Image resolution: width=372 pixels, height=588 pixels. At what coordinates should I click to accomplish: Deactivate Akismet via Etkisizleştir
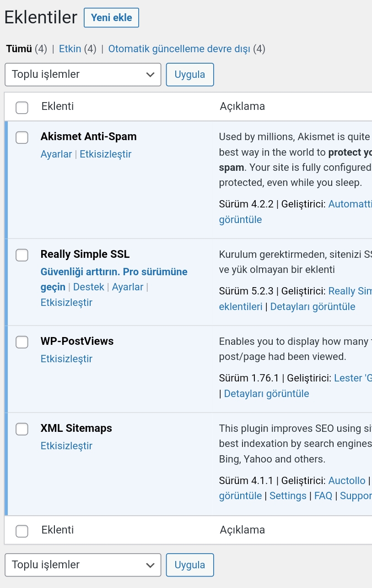click(106, 154)
